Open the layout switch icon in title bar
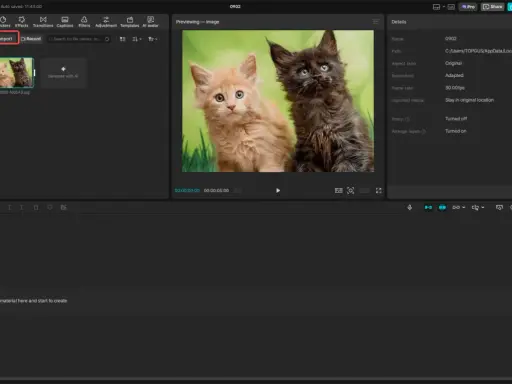 click(x=436, y=7)
